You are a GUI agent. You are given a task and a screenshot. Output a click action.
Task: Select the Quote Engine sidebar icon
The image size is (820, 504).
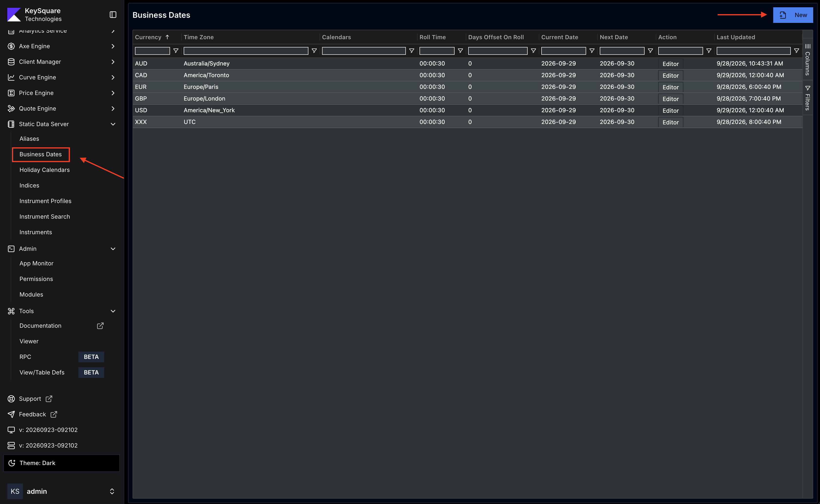11,108
